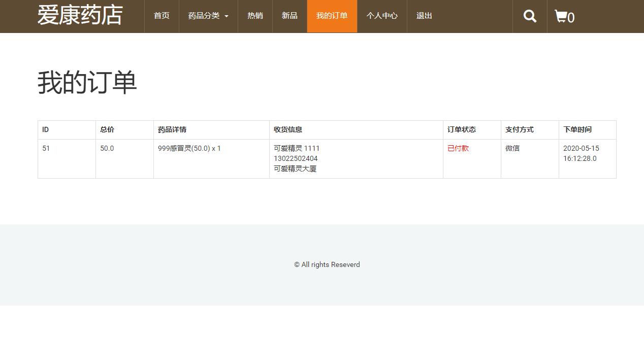Switch to the 新品 tab
The height and width of the screenshot is (337, 644).
tap(289, 16)
